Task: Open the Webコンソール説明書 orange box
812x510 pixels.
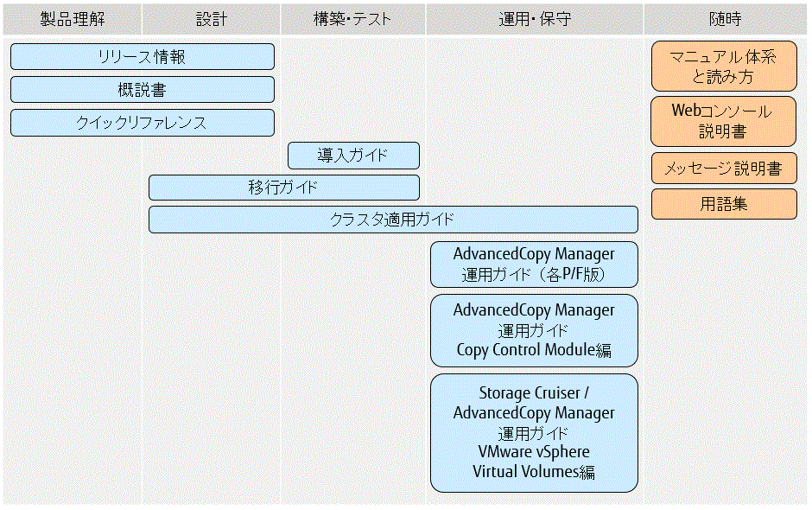Action: pos(723,121)
